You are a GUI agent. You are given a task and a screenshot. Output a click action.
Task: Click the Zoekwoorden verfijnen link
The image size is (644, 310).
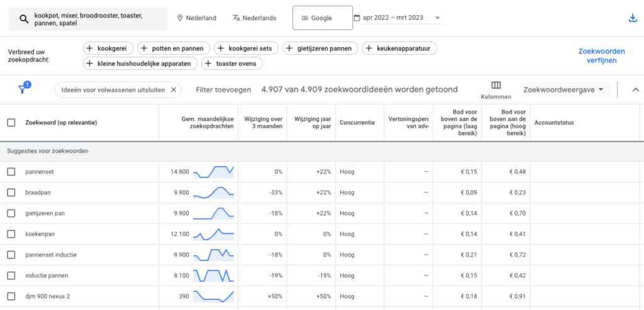[601, 55]
